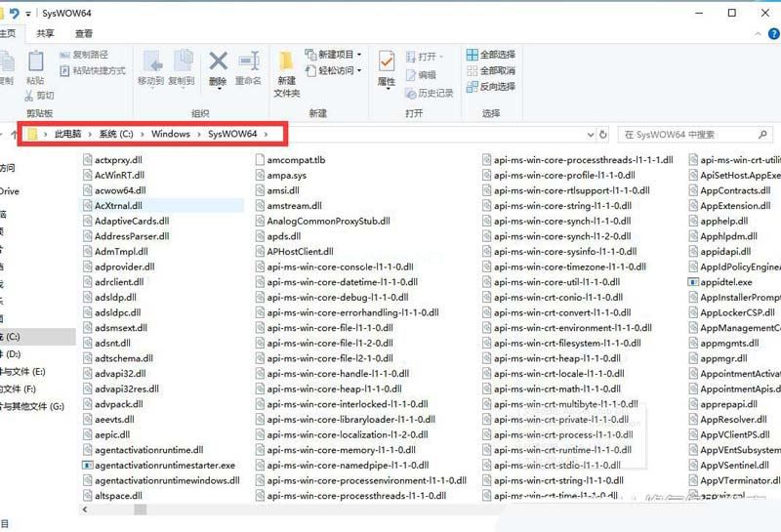This screenshot has width=781, height=532.
Task: Expand chevron after Windows in breadcrumb
Action: click(199, 134)
